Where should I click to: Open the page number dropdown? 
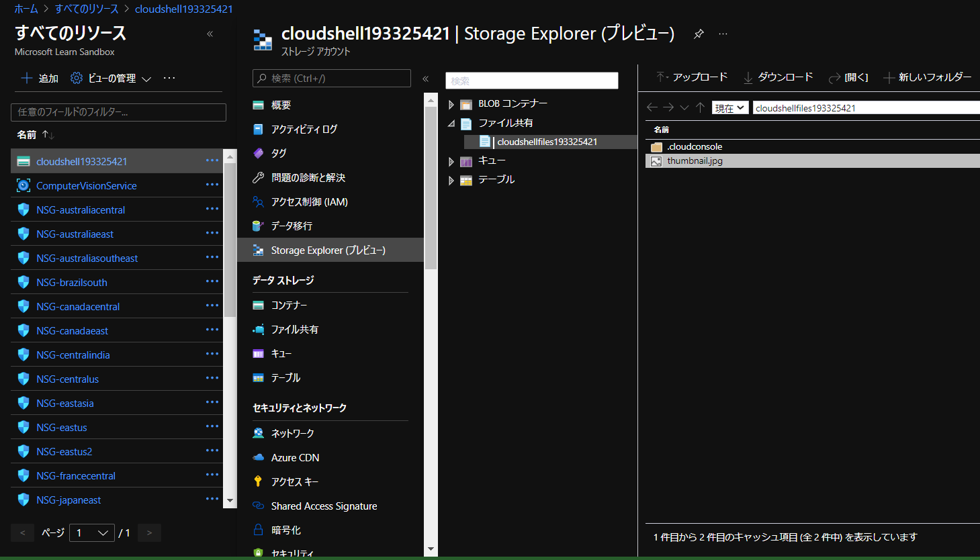[x=92, y=532]
